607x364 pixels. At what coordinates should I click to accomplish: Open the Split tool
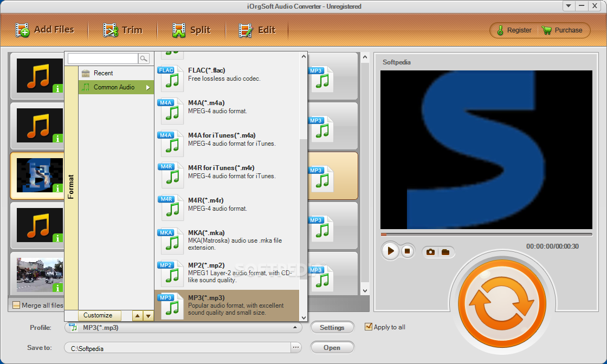point(191,30)
